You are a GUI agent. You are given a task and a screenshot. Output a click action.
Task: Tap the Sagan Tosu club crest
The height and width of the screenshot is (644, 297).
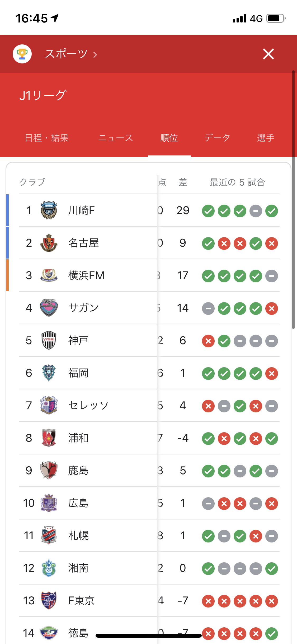pos(49,308)
